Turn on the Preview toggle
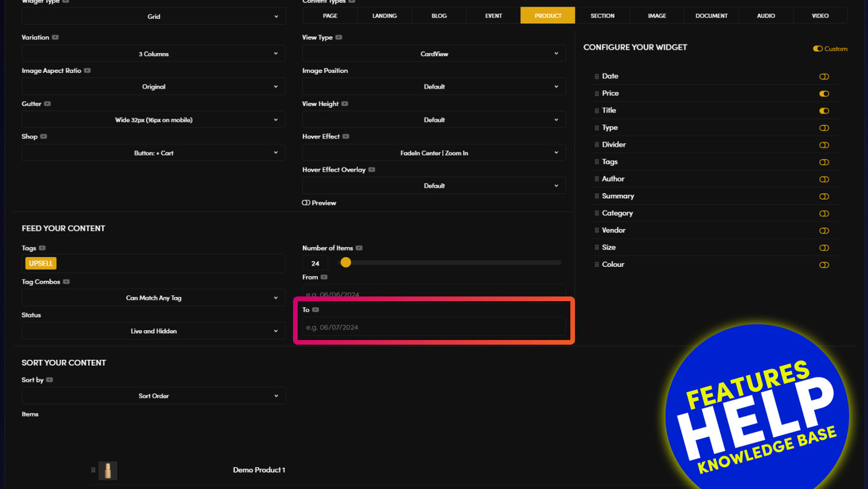This screenshot has height=489, width=868. click(x=306, y=203)
